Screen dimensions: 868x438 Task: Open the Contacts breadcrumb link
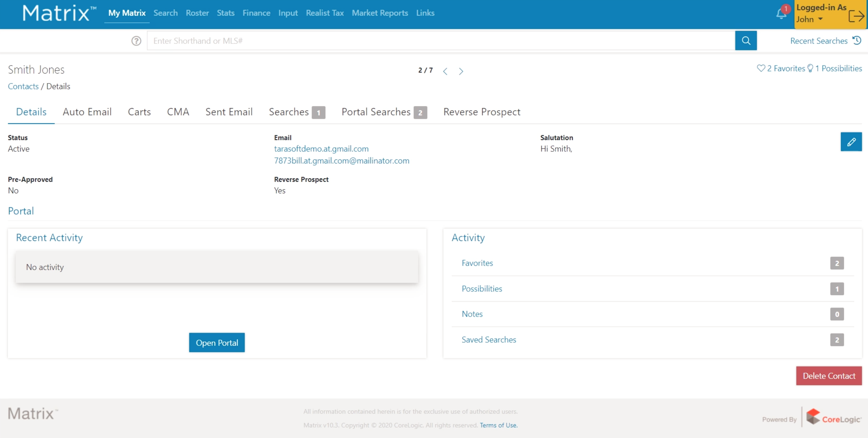click(23, 86)
